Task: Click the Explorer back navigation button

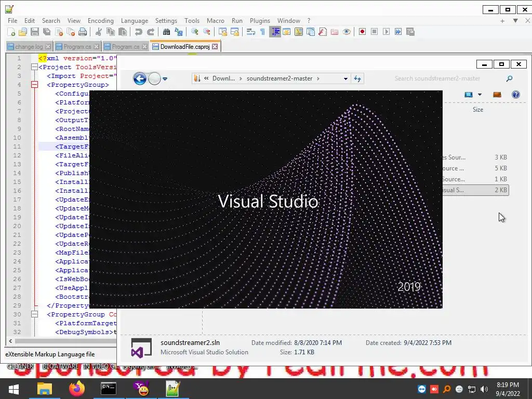Action: [140, 79]
